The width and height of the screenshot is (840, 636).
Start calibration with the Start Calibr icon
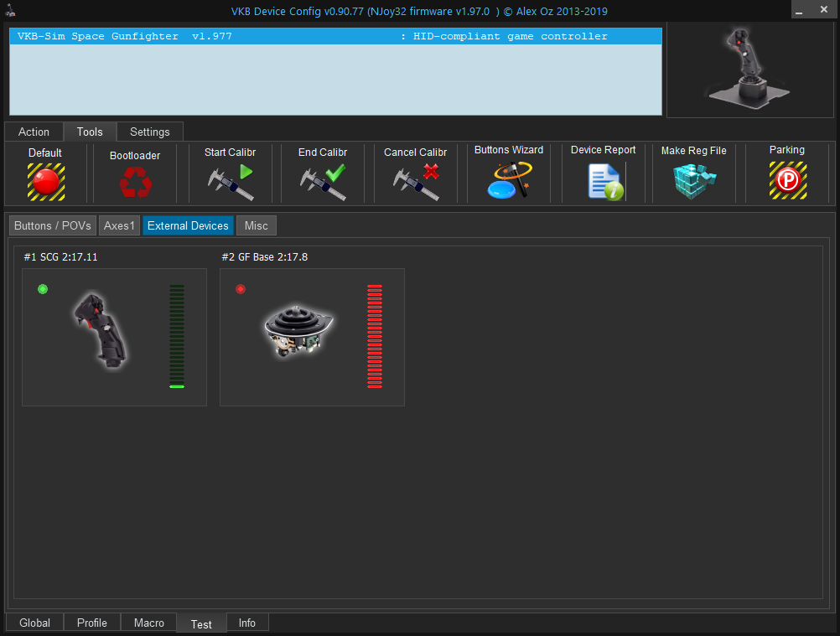pyautogui.click(x=231, y=183)
